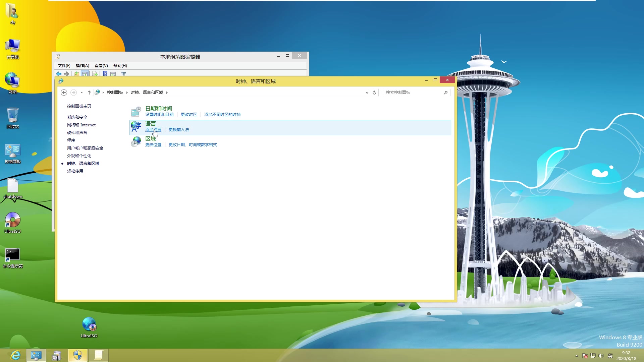Open the 日期和时间 heading link

[159, 109]
